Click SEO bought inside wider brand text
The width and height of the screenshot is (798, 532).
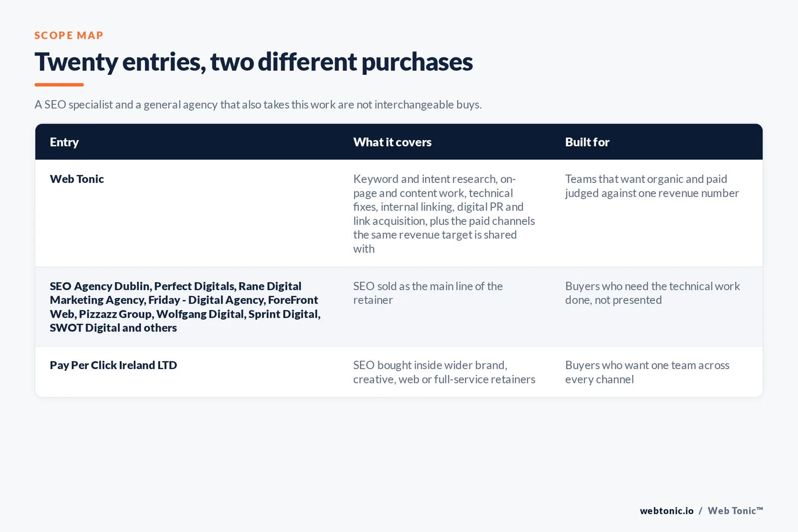444,372
